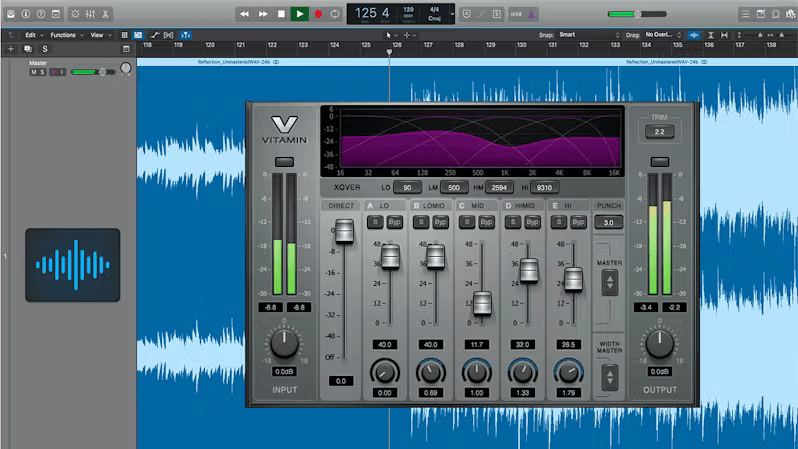Toggle the purple metronome icon
The width and height of the screenshot is (798, 449).
[531, 14]
